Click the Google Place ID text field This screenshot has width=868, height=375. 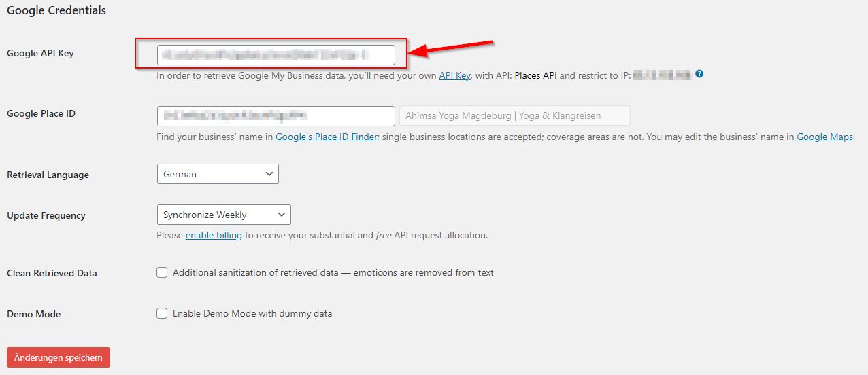276,115
